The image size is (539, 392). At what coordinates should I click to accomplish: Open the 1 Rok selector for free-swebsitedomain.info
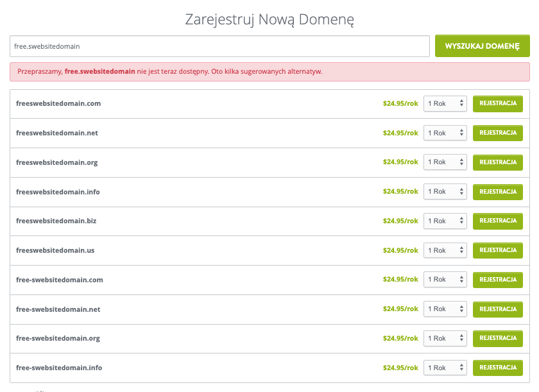pyautogui.click(x=445, y=368)
